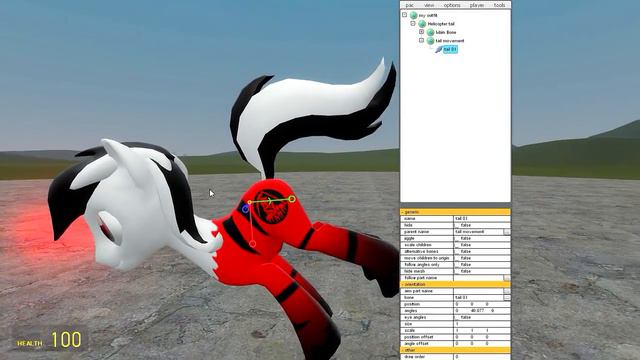
Task: Click the first scale value
Action: pos(457,330)
